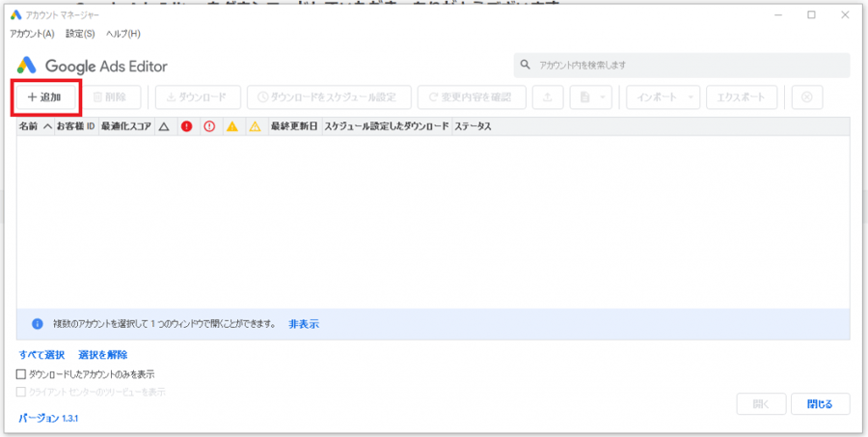
Task: Click the solid yellow warning column icon
Action: point(231,126)
